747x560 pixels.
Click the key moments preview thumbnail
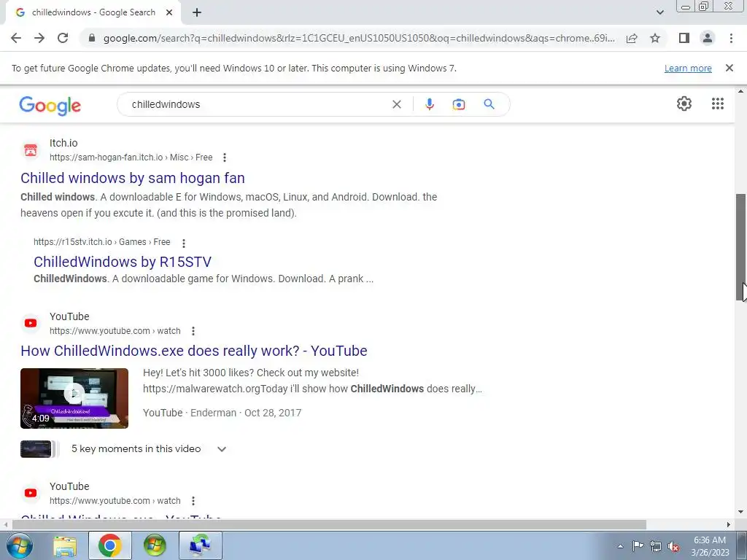36,449
